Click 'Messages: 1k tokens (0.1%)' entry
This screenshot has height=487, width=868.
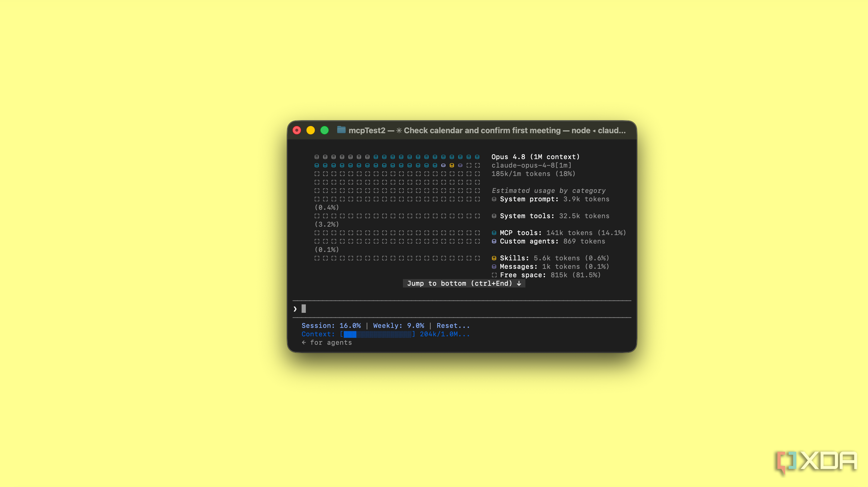555,266
